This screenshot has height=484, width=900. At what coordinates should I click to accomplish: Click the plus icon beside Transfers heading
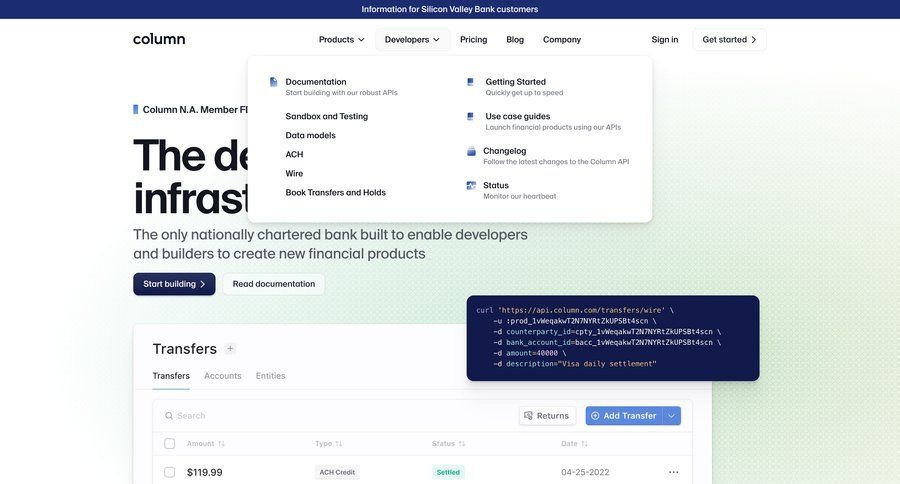[230, 349]
